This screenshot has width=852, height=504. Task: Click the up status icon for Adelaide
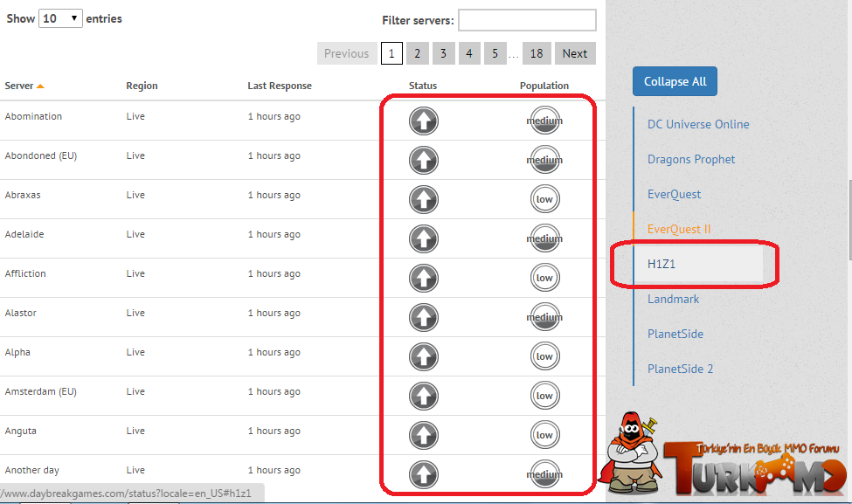[423, 239]
